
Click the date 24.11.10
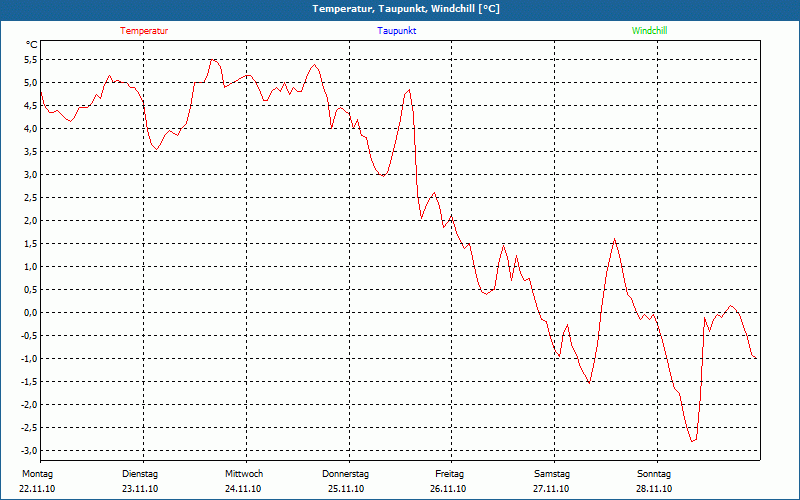[x=243, y=489]
